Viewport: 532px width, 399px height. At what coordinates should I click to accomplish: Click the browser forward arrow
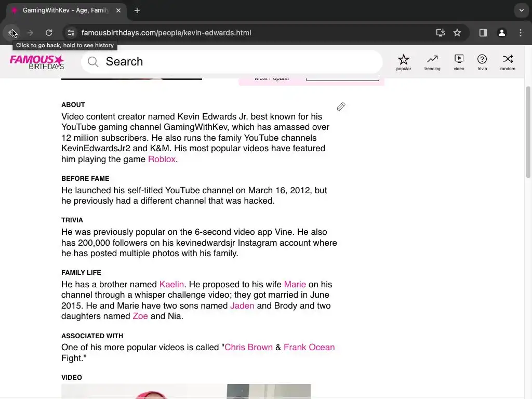(30, 33)
